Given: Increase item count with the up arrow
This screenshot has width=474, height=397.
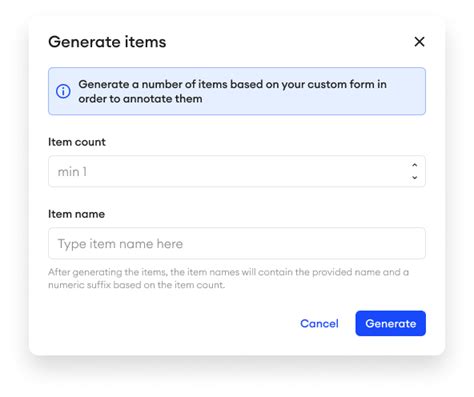Looking at the screenshot, I should 415,165.
